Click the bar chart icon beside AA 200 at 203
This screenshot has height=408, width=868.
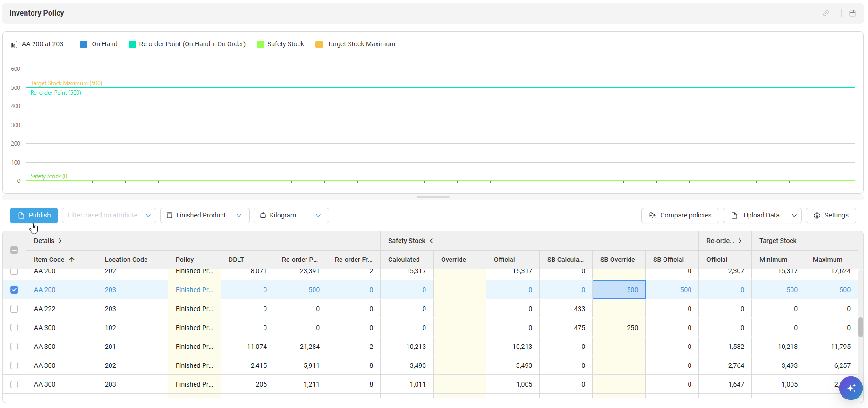point(14,44)
